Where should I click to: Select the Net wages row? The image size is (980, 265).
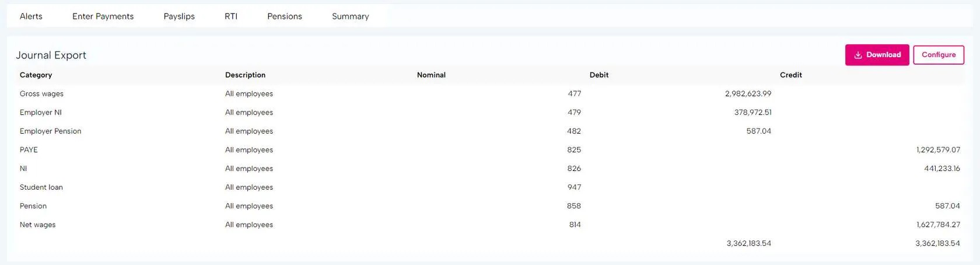tap(37, 224)
